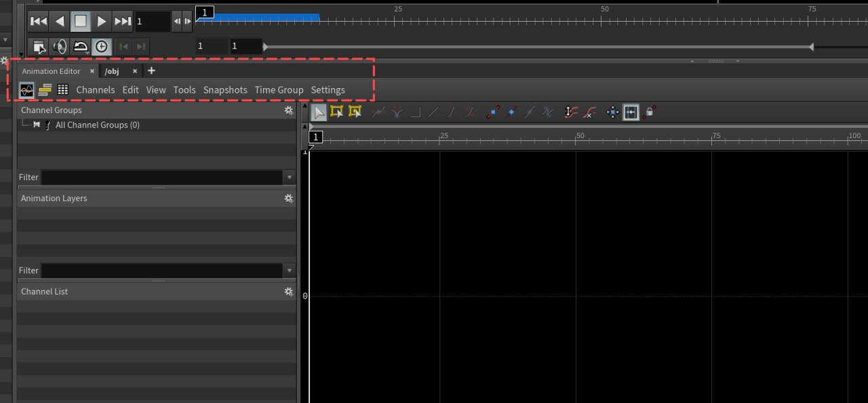Open the Tools menu

click(184, 90)
